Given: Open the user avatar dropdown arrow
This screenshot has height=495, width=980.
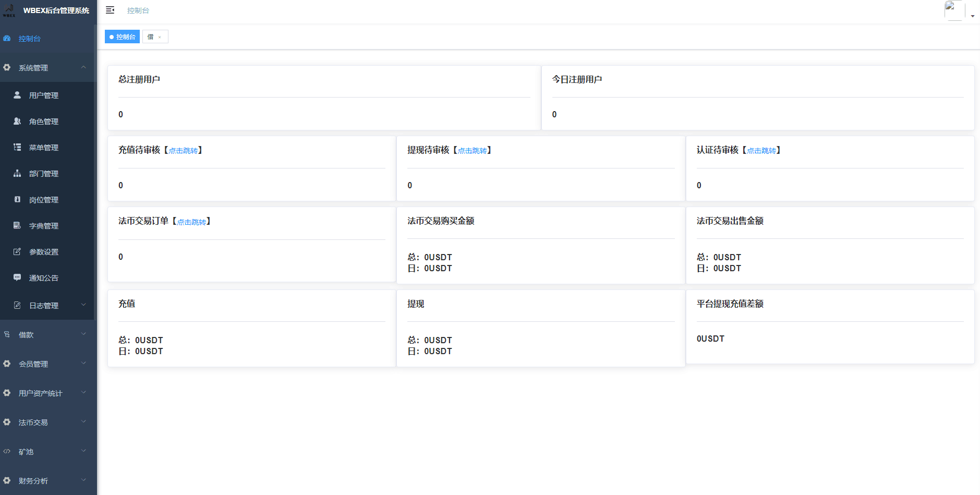Looking at the screenshot, I should (973, 16).
